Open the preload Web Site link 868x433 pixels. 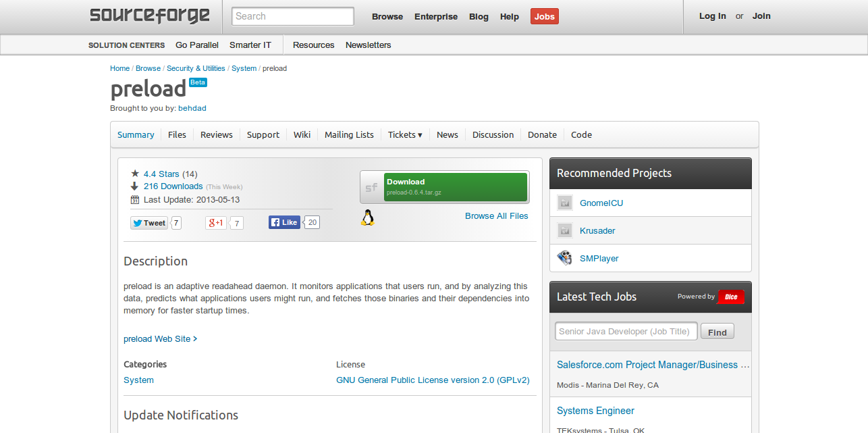[161, 339]
